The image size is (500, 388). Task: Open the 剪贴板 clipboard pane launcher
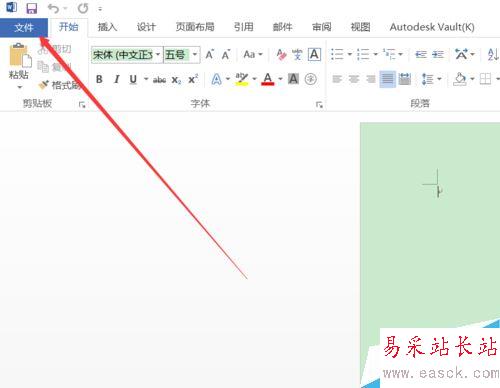click(x=82, y=105)
